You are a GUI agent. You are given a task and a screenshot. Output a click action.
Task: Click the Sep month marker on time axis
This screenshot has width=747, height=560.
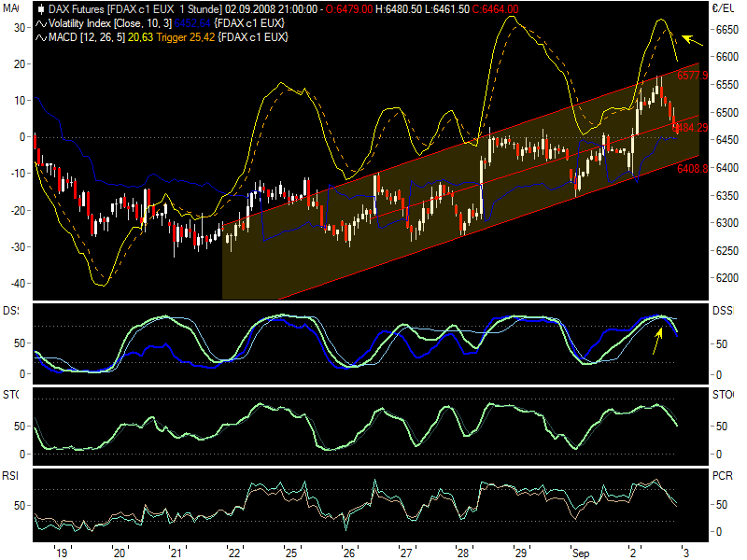click(581, 553)
